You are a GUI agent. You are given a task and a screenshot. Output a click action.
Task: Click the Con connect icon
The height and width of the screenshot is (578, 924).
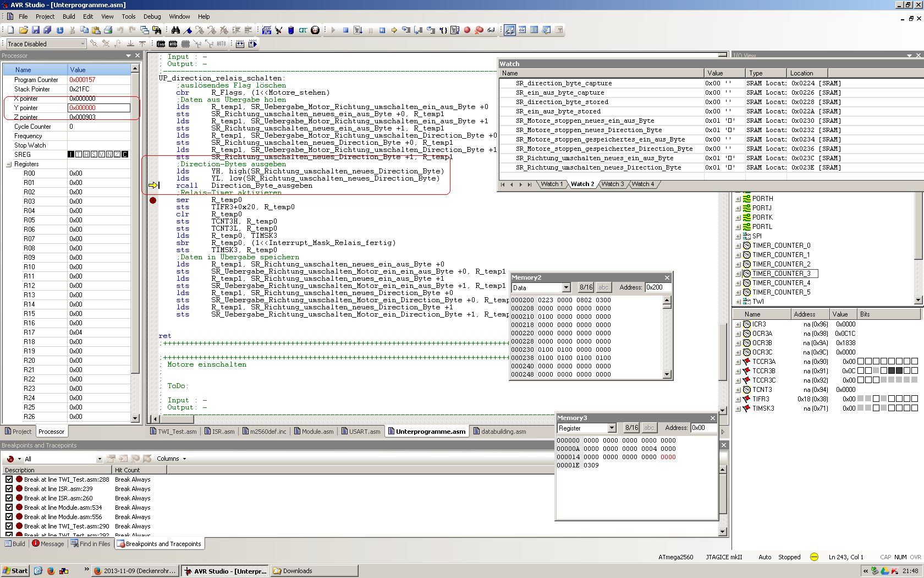point(161,44)
